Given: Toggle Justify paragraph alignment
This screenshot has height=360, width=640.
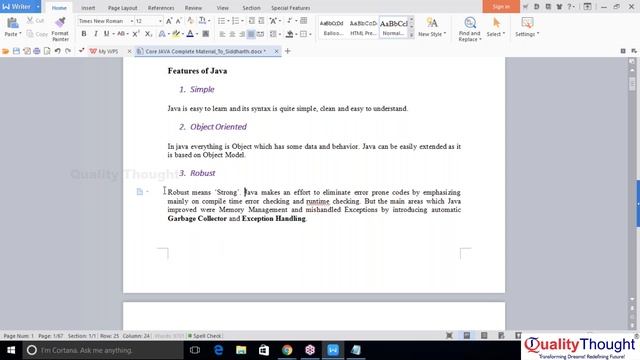Looking at the screenshot, I should [251, 34].
